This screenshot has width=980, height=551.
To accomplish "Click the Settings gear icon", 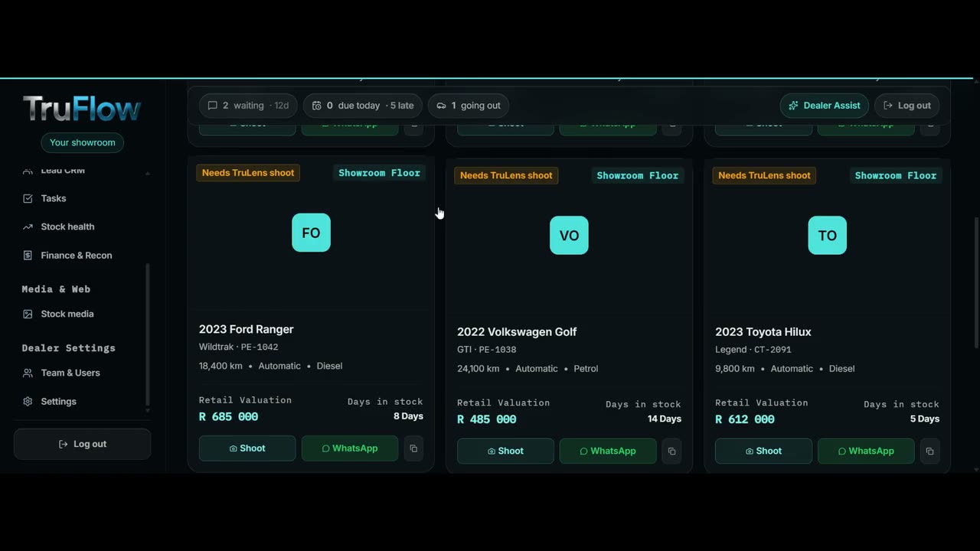I will tap(28, 401).
